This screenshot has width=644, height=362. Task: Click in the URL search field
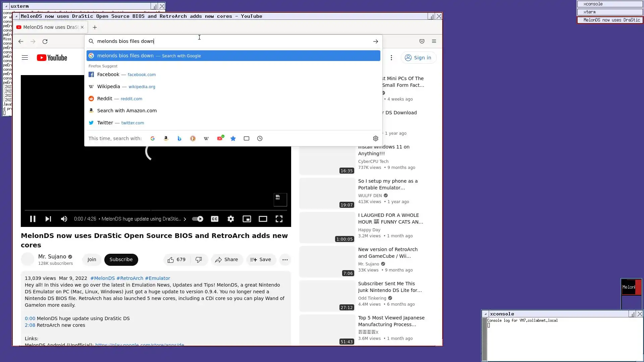tap(231, 41)
